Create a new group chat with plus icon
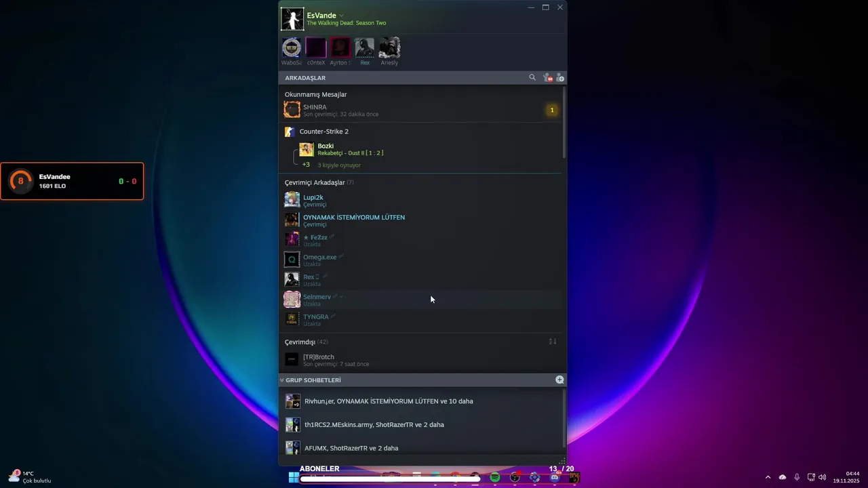Screen dimensions: 868x488 [x=559, y=380]
